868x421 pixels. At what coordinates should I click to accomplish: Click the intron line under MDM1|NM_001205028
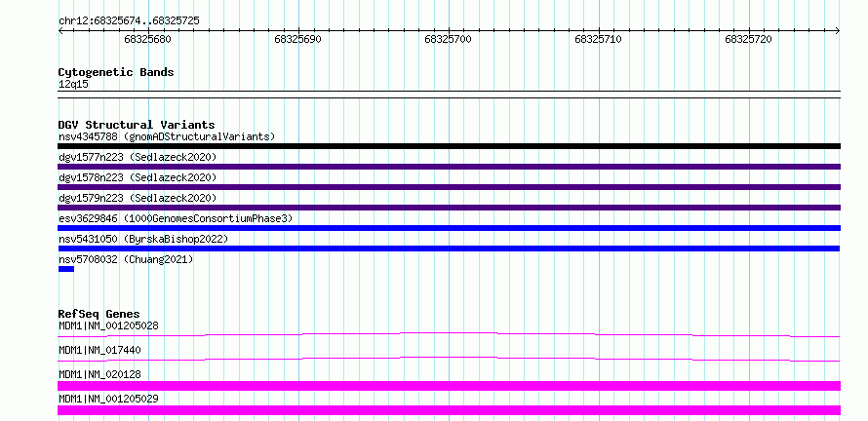pyautogui.click(x=449, y=334)
